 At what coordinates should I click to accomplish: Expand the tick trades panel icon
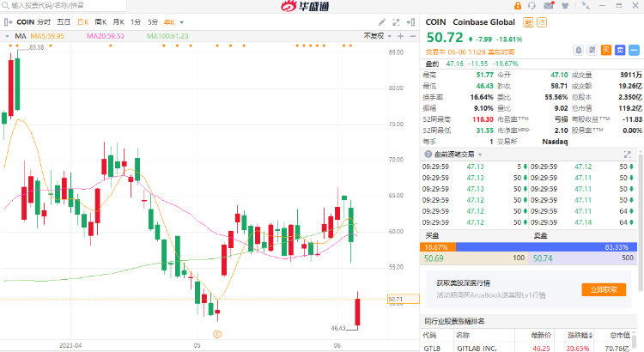(x=627, y=154)
